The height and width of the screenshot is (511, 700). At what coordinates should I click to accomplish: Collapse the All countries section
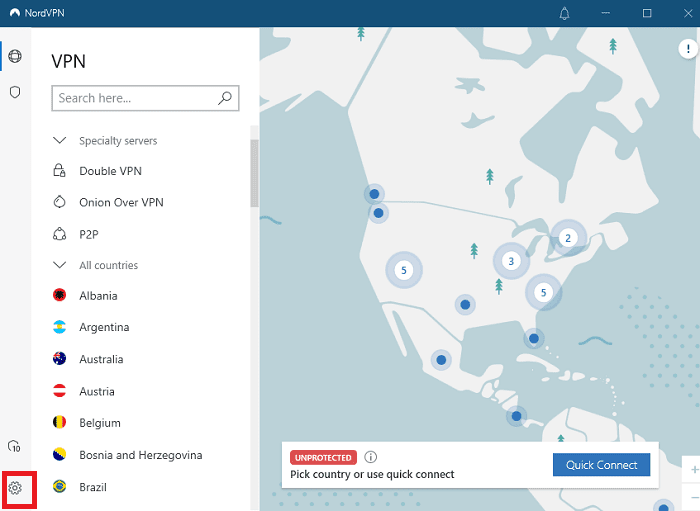click(x=59, y=265)
